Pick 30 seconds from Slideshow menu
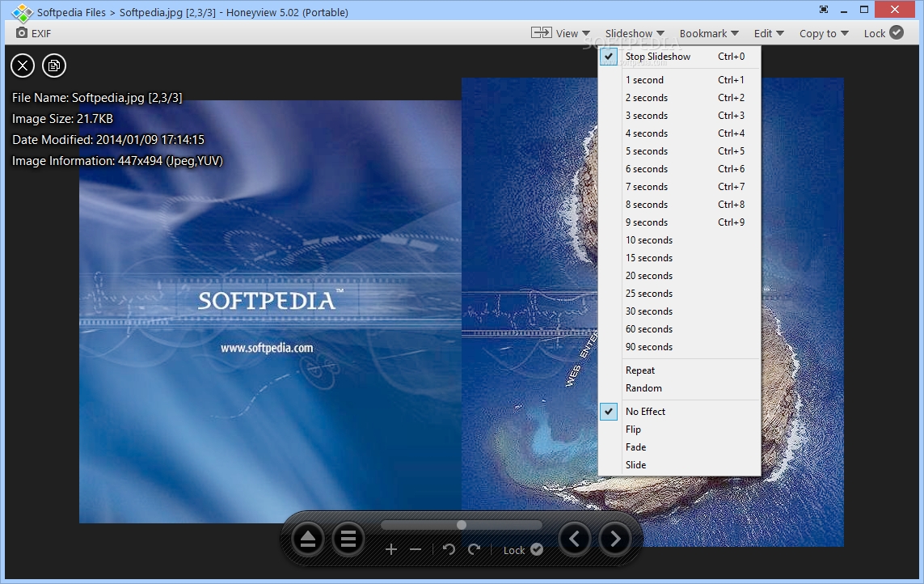This screenshot has height=584, width=924. click(x=679, y=311)
